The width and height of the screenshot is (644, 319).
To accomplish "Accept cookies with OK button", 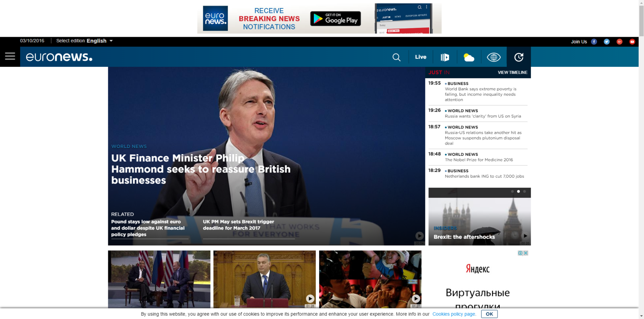I will point(489,314).
